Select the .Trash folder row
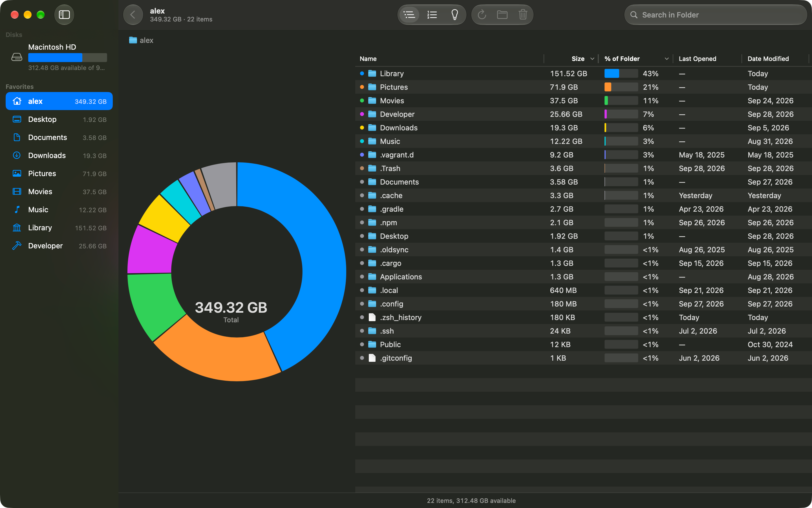The image size is (812, 508). [583, 168]
